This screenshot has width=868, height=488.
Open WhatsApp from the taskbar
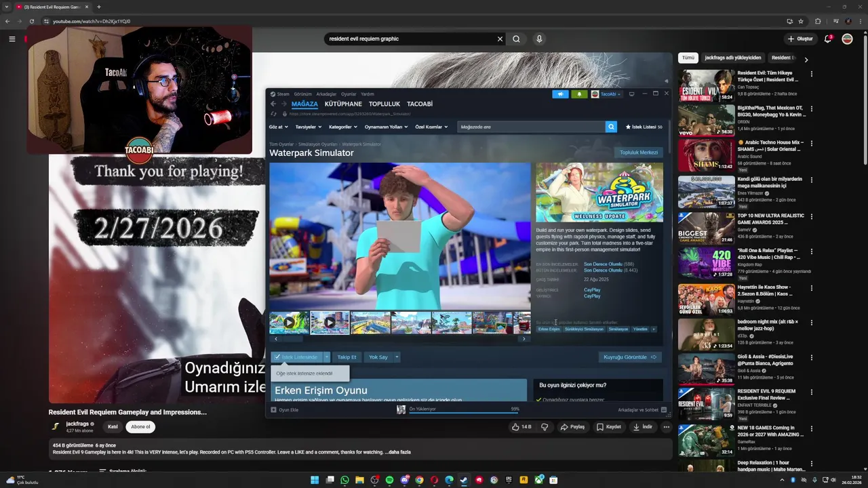pyautogui.click(x=344, y=480)
